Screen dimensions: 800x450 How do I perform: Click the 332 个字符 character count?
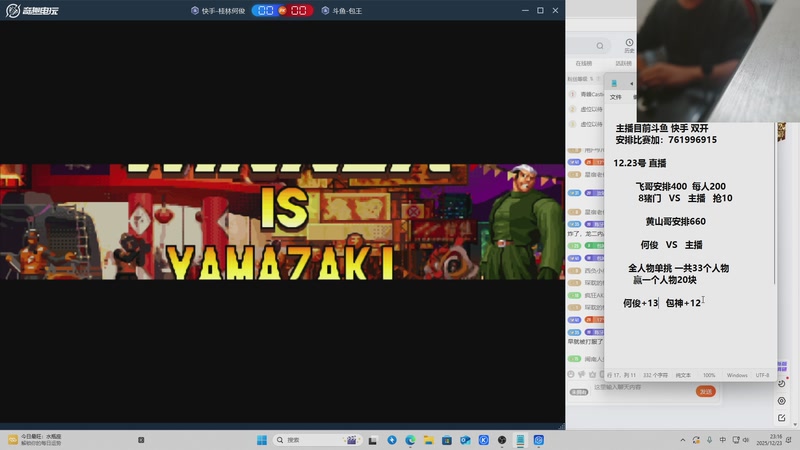pyautogui.click(x=655, y=375)
